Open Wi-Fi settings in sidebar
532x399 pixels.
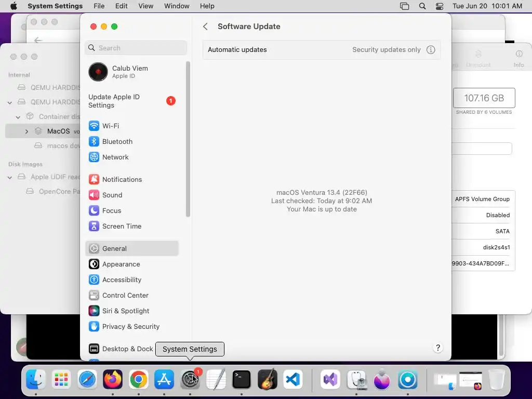132,126
